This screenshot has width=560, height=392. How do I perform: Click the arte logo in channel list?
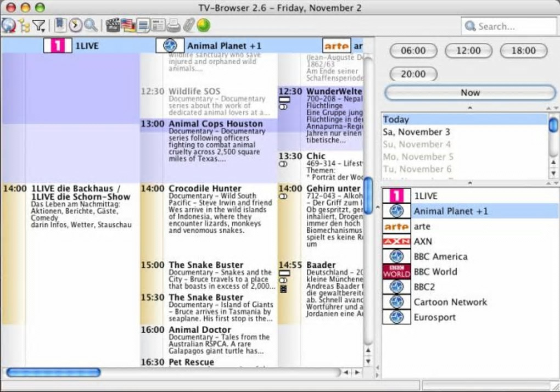(x=396, y=226)
